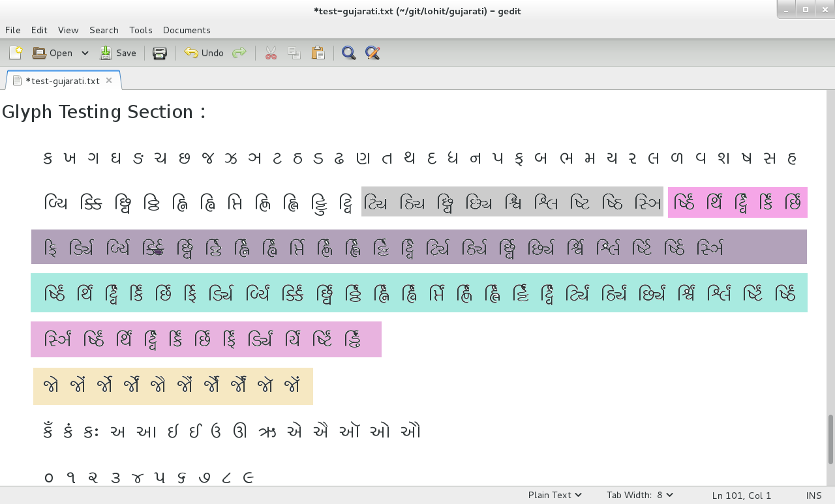Close the *test-gujarati.txt tab

(x=109, y=80)
